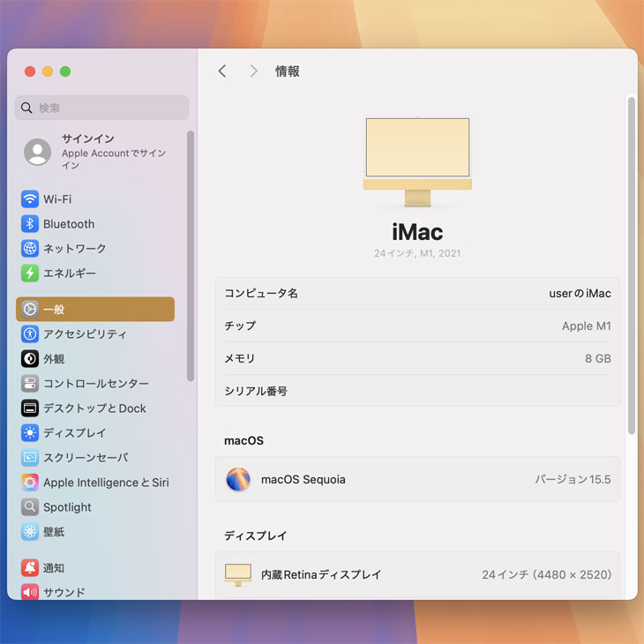Click the green full-screen window button

coord(65,71)
